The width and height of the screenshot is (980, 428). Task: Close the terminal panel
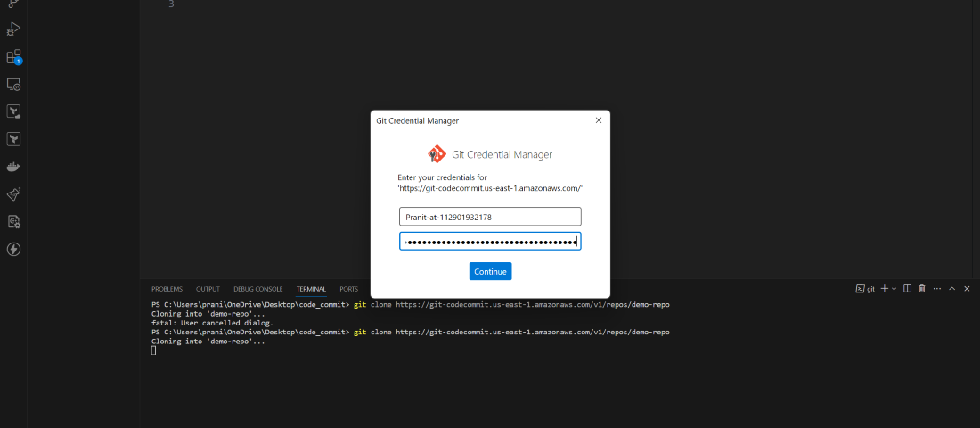pyautogui.click(x=967, y=289)
